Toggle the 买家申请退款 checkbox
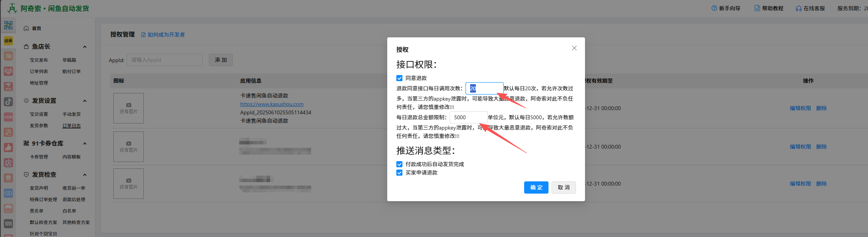The image size is (868, 237). tap(399, 173)
